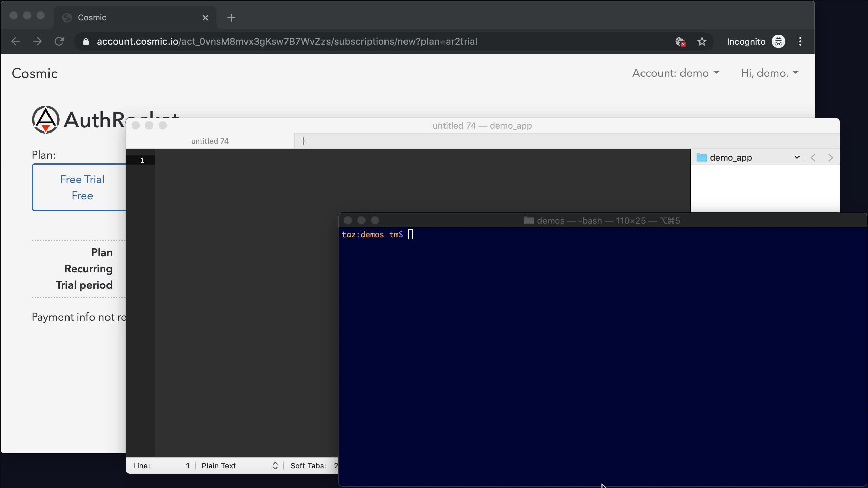Select the Free Trial plan card
Screen dimensions: 868x488
[80, 187]
